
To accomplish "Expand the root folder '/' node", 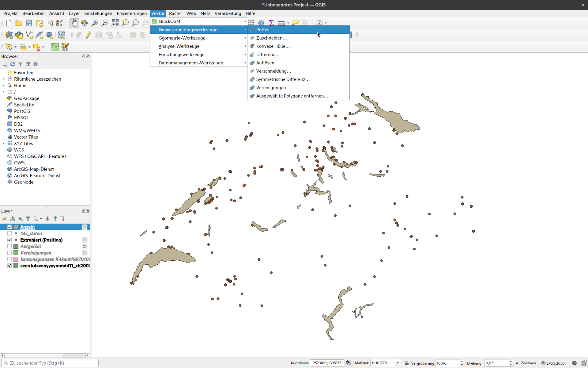I will click(x=3, y=92).
